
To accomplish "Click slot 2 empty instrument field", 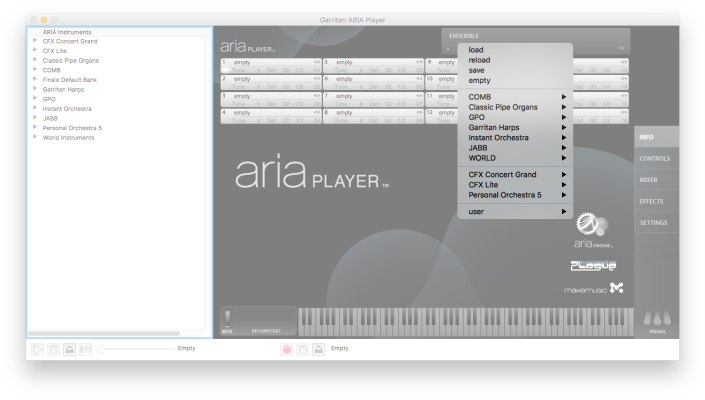I will 272,79.
